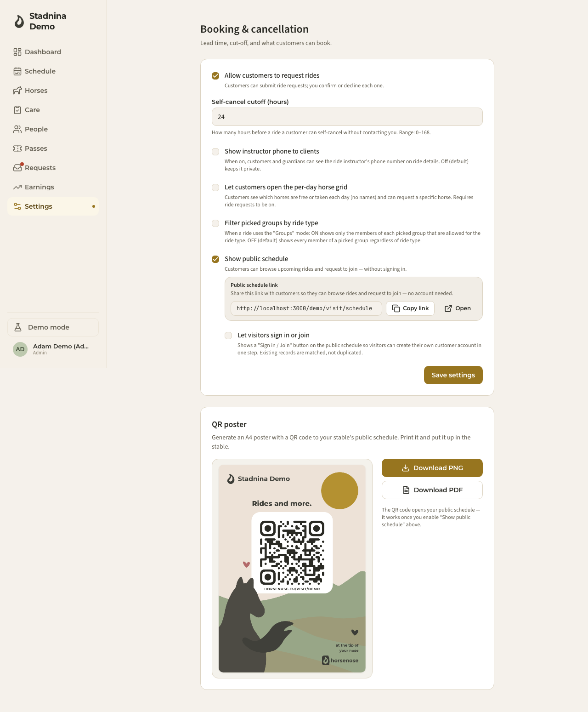This screenshot has width=588, height=712.
Task: Enable Show instructor phone to clients
Action: coord(215,152)
